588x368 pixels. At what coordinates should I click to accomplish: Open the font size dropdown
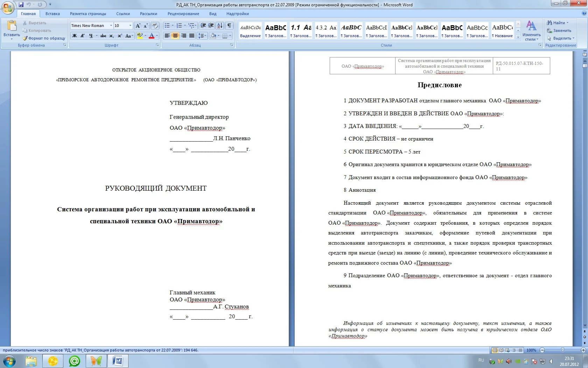point(130,26)
